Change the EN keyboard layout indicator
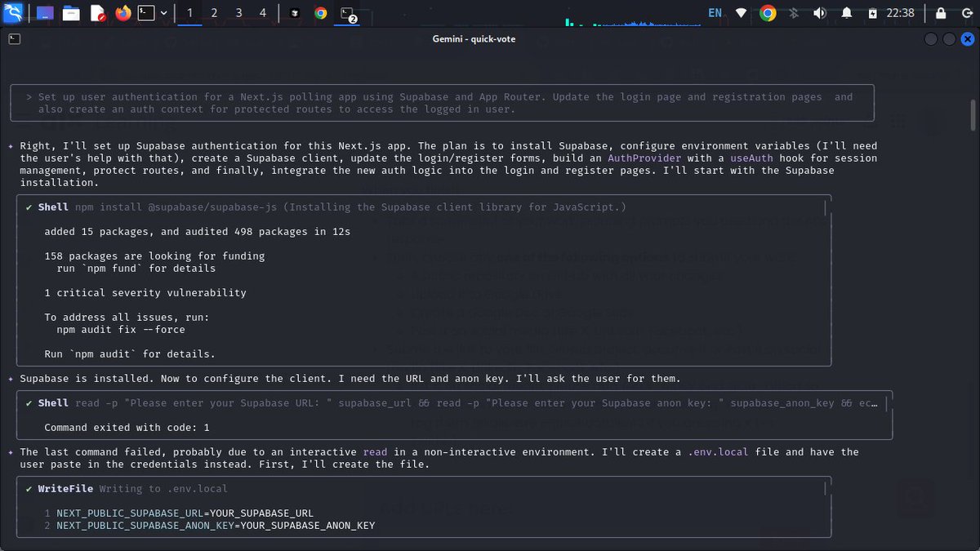This screenshot has height=551, width=980. click(715, 13)
